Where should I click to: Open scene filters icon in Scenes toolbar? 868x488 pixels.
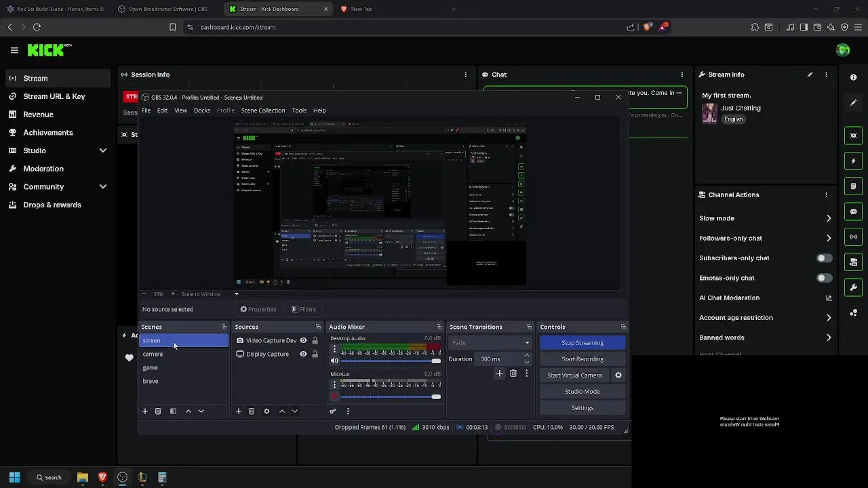tap(173, 411)
